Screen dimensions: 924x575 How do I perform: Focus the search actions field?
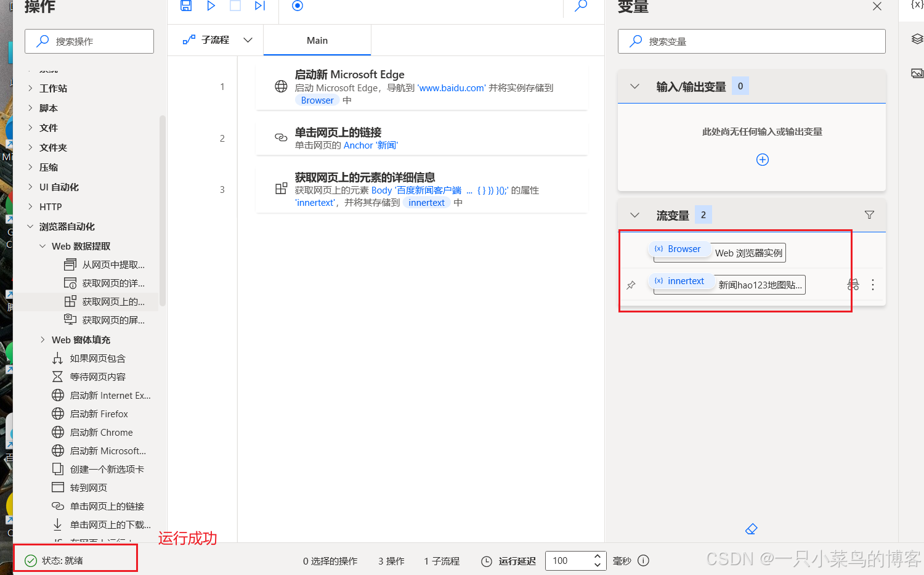(x=89, y=41)
